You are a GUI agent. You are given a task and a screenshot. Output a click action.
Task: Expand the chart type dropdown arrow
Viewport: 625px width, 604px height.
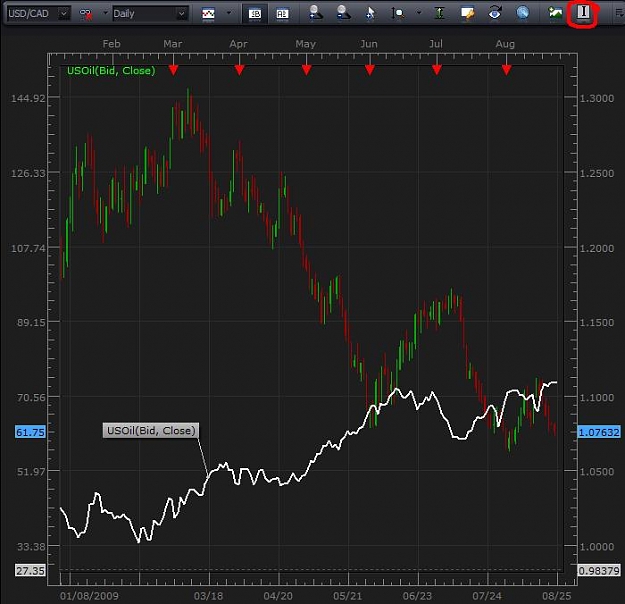(229, 13)
